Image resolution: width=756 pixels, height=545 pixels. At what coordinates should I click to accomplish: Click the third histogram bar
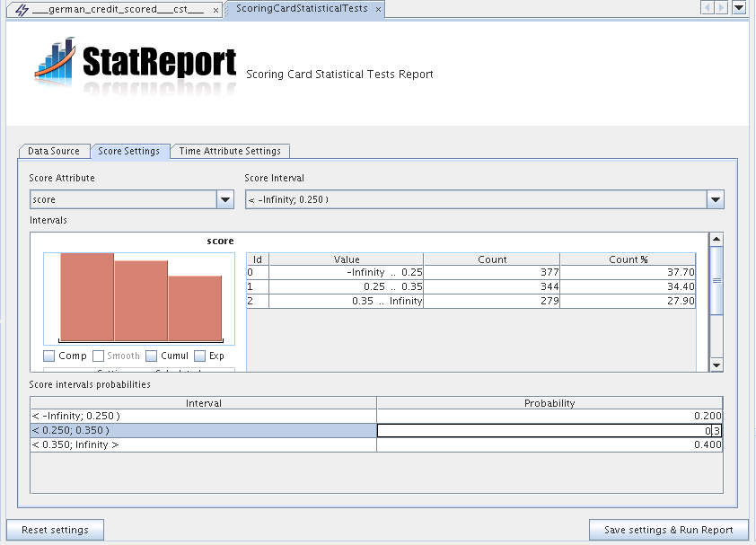[195, 308]
